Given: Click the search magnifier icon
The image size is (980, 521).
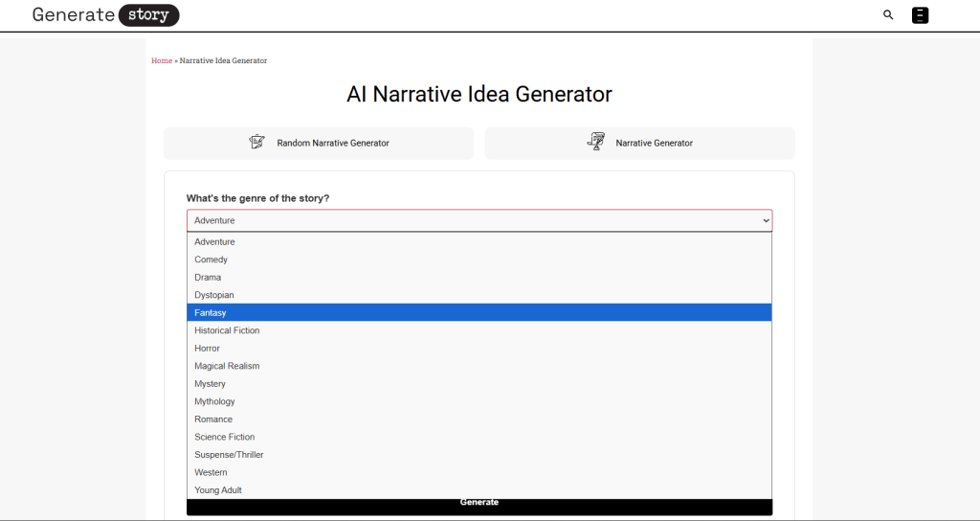Looking at the screenshot, I should tap(888, 15).
